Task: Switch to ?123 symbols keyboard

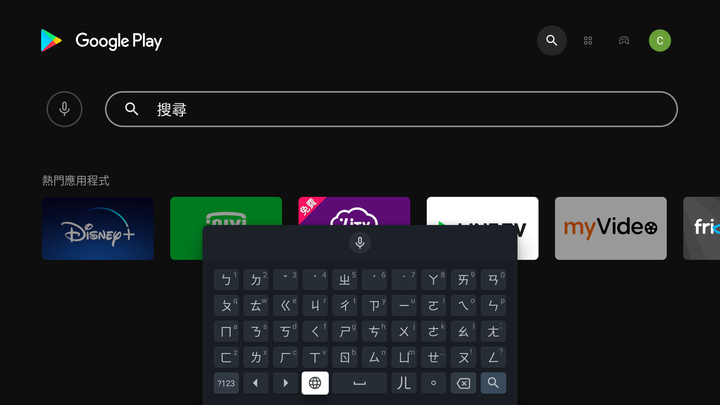Action: (x=226, y=383)
